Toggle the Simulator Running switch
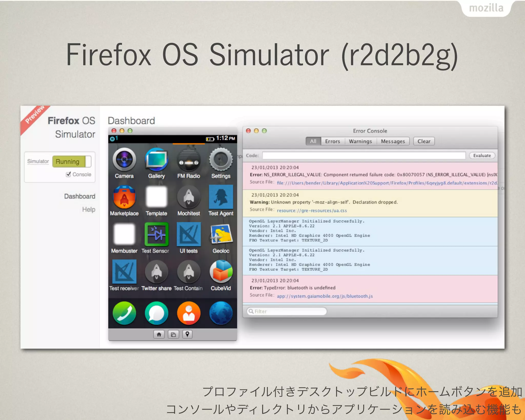 [72, 162]
